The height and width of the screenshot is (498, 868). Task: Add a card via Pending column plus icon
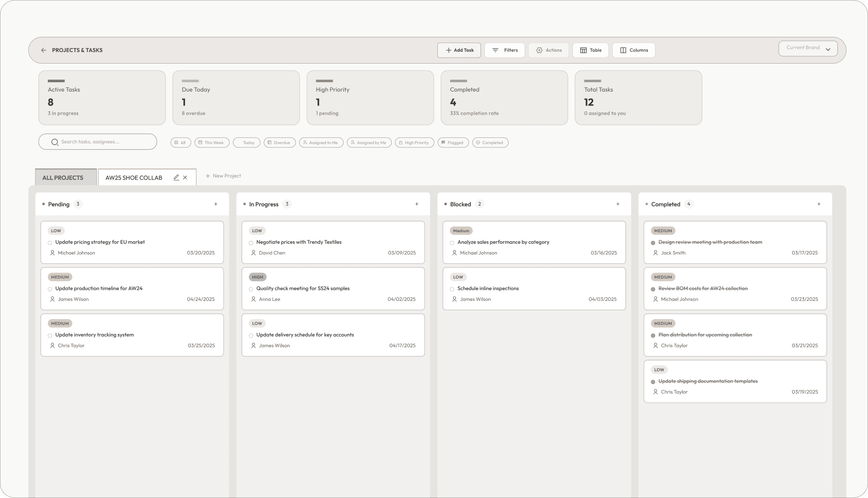[x=216, y=204]
